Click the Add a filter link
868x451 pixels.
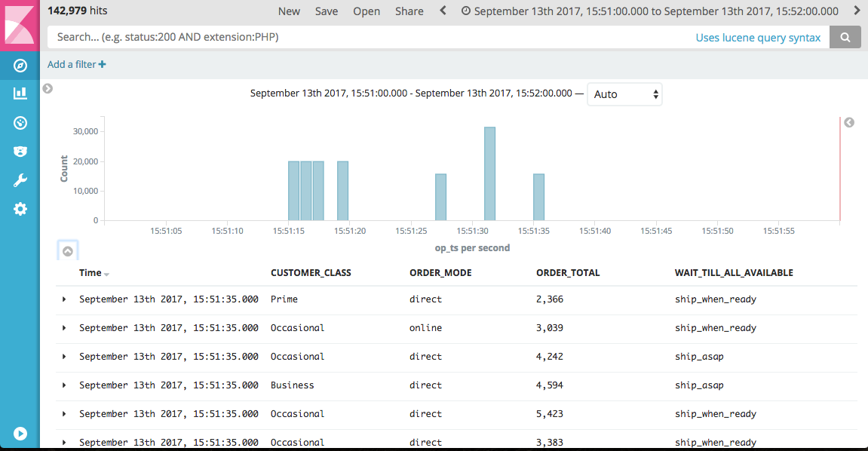pyautogui.click(x=76, y=65)
